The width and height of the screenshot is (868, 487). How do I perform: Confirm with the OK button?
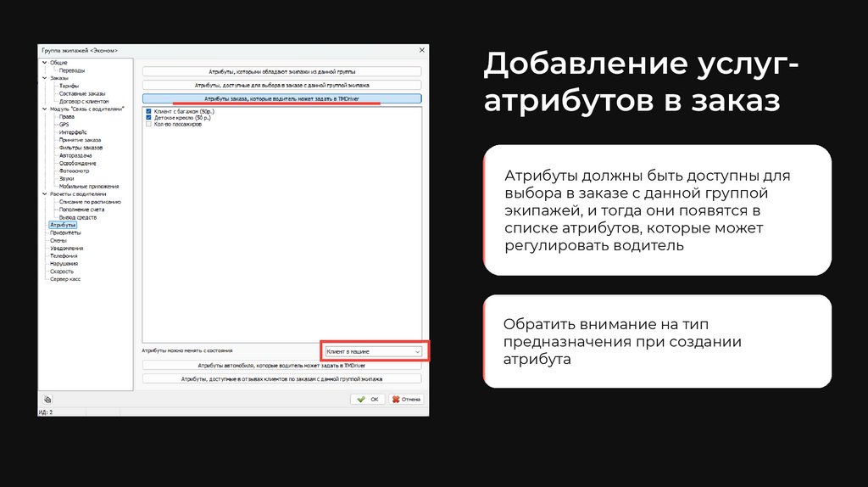[x=368, y=399]
